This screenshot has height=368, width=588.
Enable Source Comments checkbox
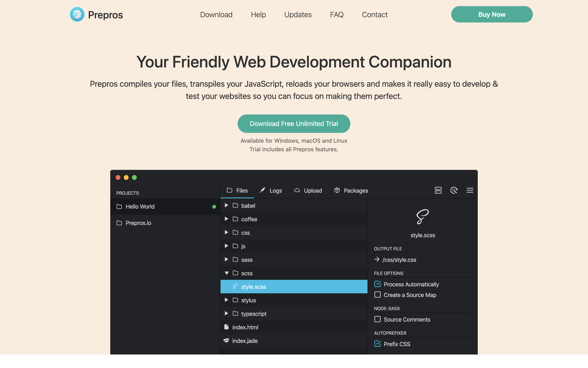377,319
